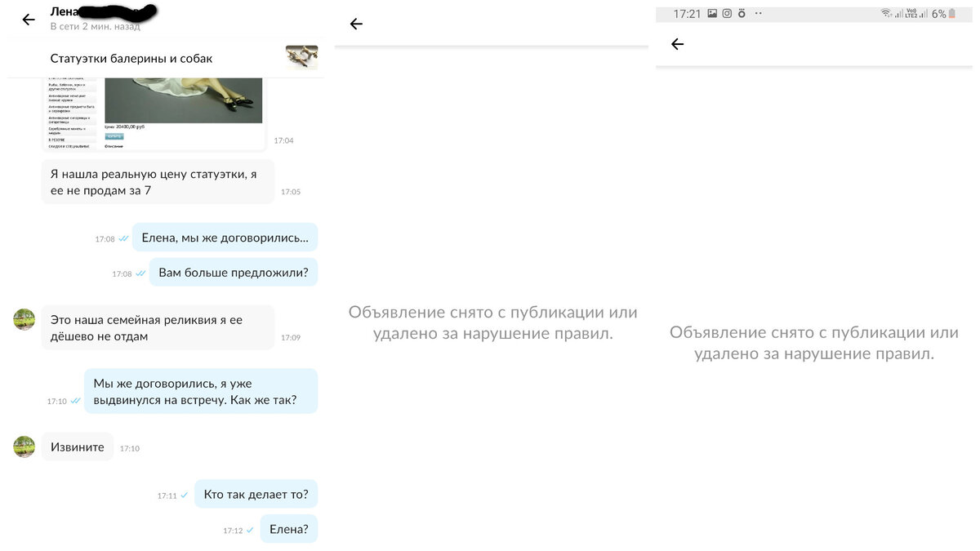Tap avatar beside Это наша семейная реликвия message

(24, 319)
